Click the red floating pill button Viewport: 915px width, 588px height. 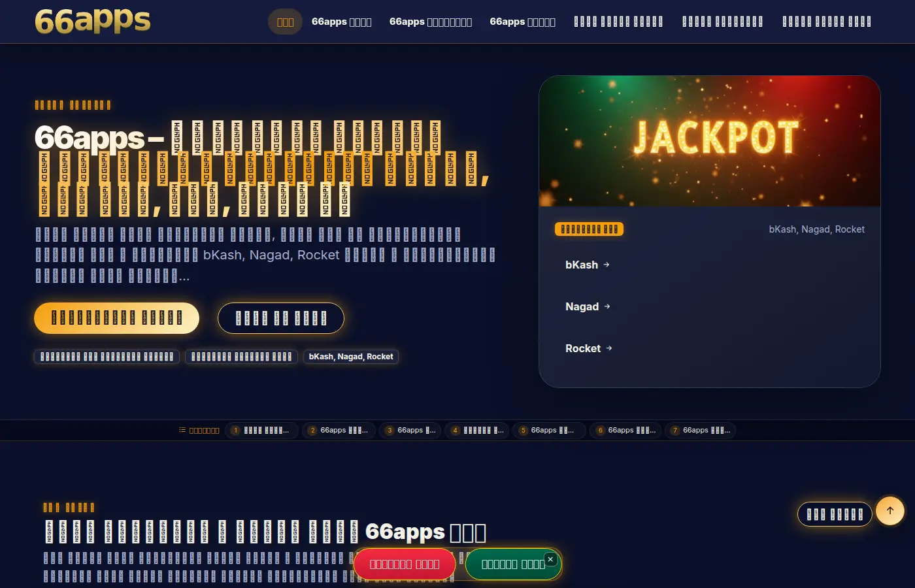click(405, 564)
